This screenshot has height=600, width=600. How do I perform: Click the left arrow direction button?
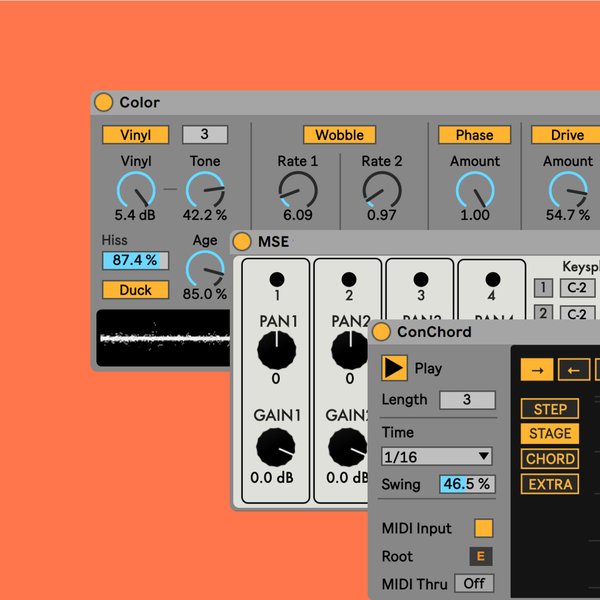click(x=573, y=370)
